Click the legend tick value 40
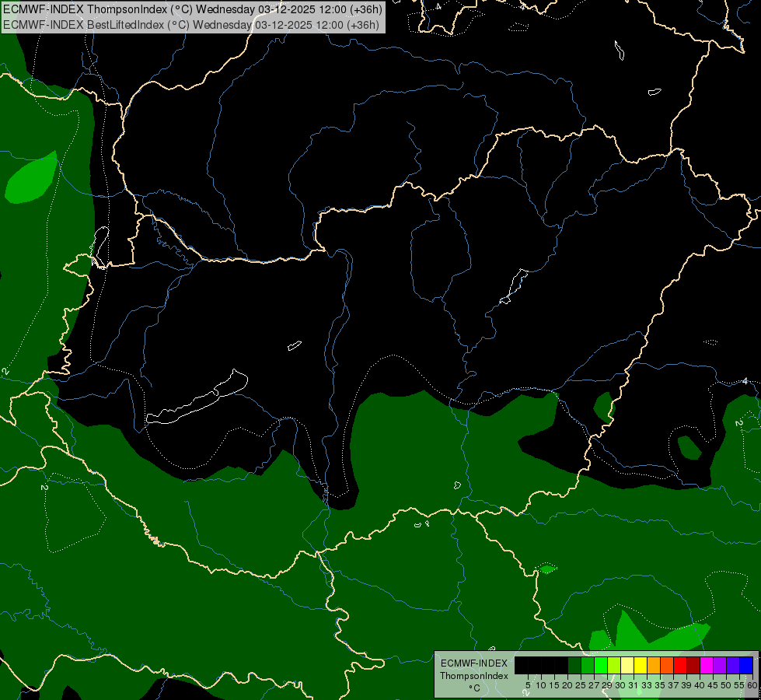761x700 pixels. tap(700, 685)
